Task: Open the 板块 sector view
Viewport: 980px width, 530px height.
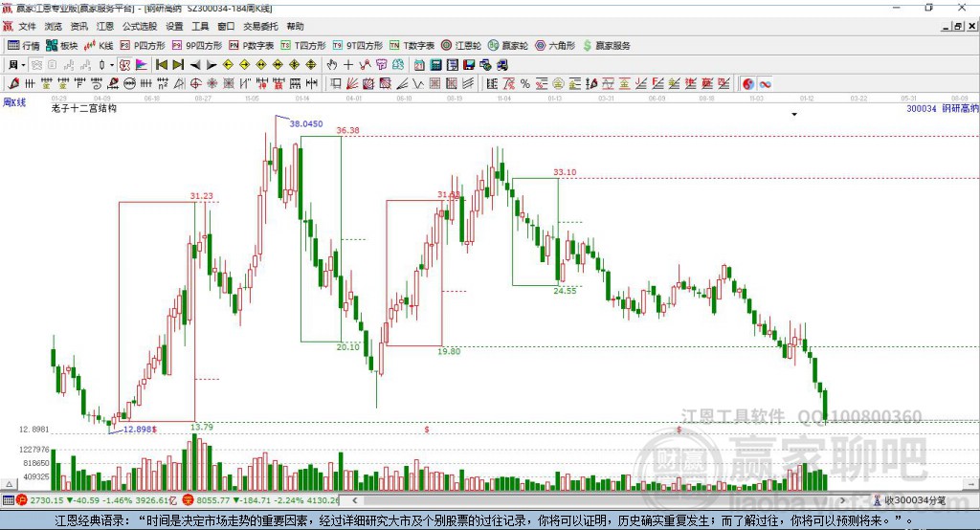Action: pyautogui.click(x=61, y=46)
